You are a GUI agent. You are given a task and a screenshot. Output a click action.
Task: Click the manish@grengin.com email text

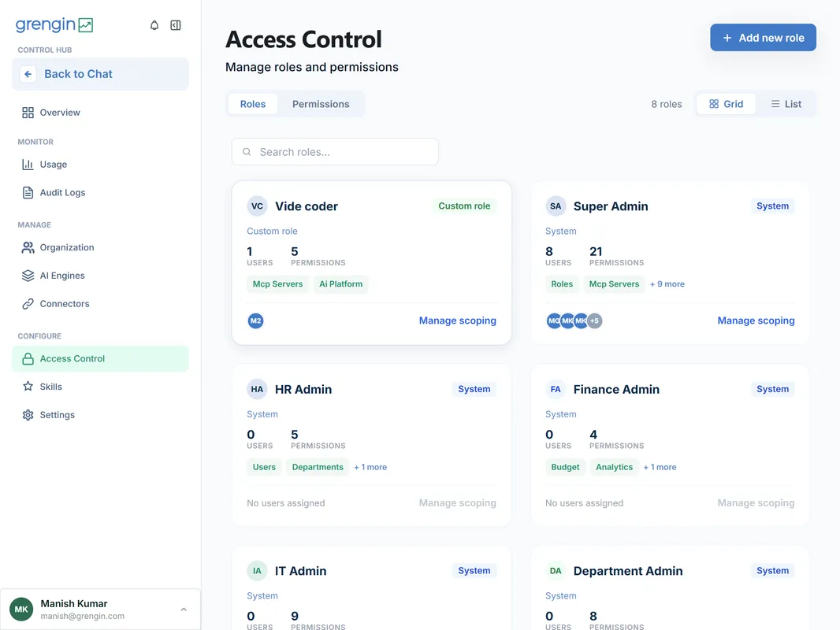pos(83,616)
